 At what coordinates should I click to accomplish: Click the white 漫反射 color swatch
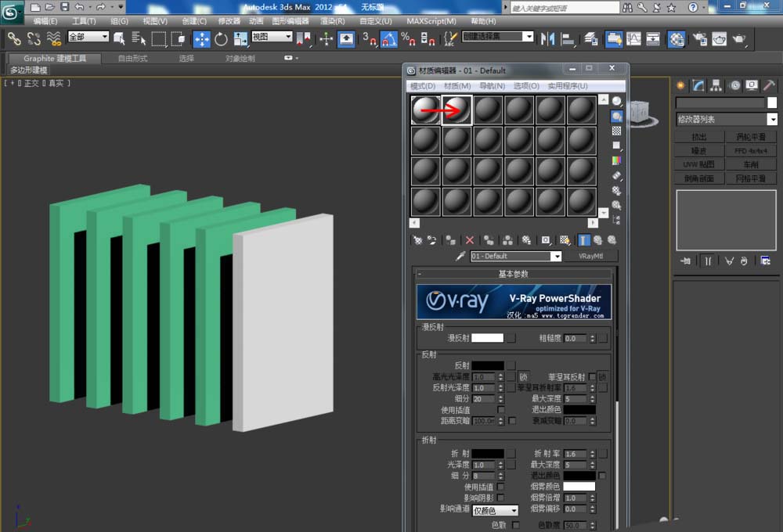click(x=487, y=338)
